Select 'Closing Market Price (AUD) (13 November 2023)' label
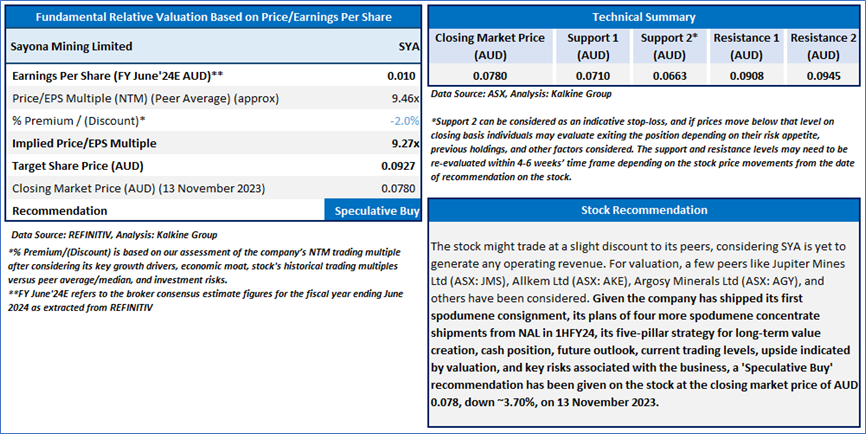 point(138,189)
